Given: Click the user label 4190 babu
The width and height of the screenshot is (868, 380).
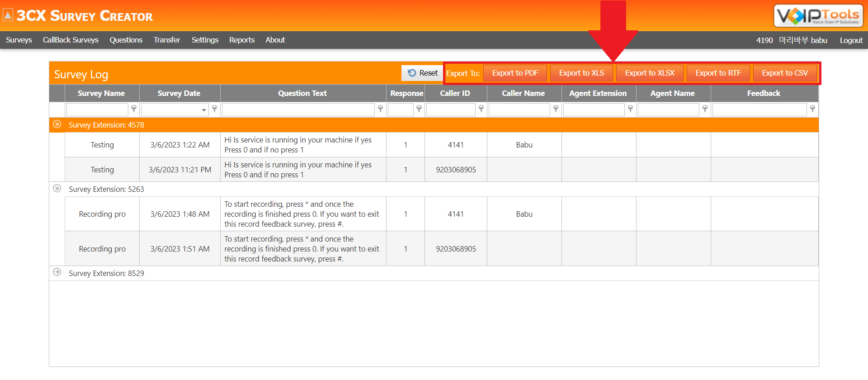Looking at the screenshot, I should coord(792,40).
